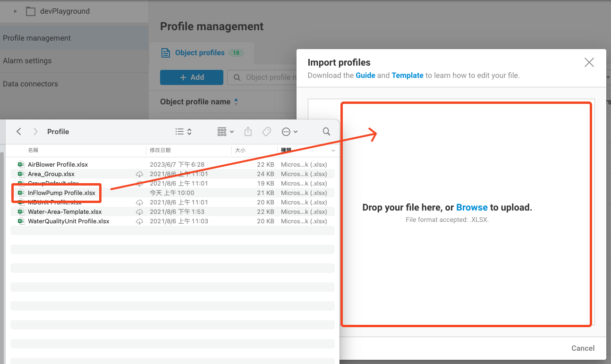611x364 pixels.
Task: Click the Tags icon in Finder toolbar
Action: pyautogui.click(x=266, y=131)
